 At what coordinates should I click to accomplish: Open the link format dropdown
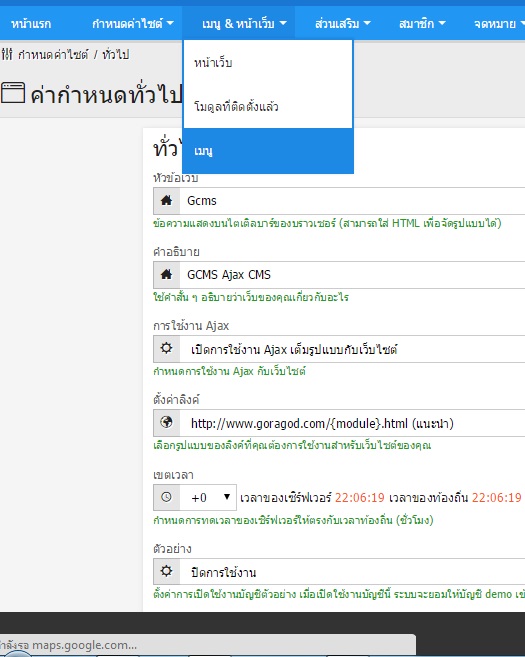point(352,423)
